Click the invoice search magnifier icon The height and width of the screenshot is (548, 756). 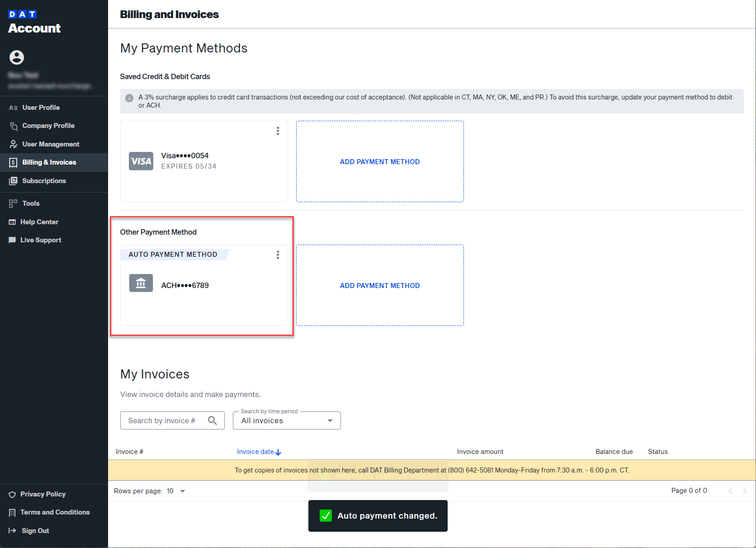[213, 420]
